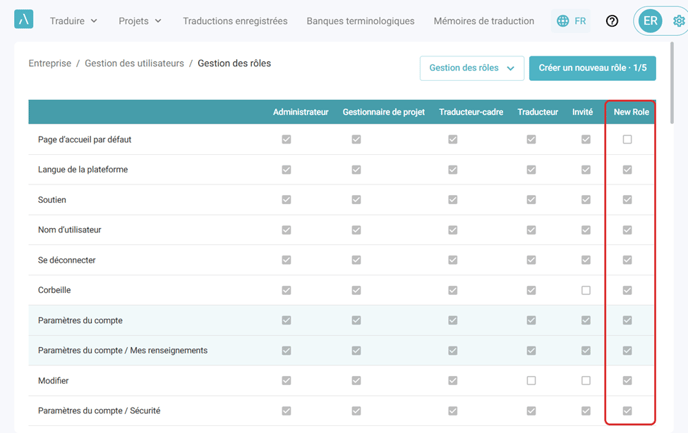Screen dimensions: 688x433
Task: Click the page vertical scrollbar
Action: click(672, 82)
